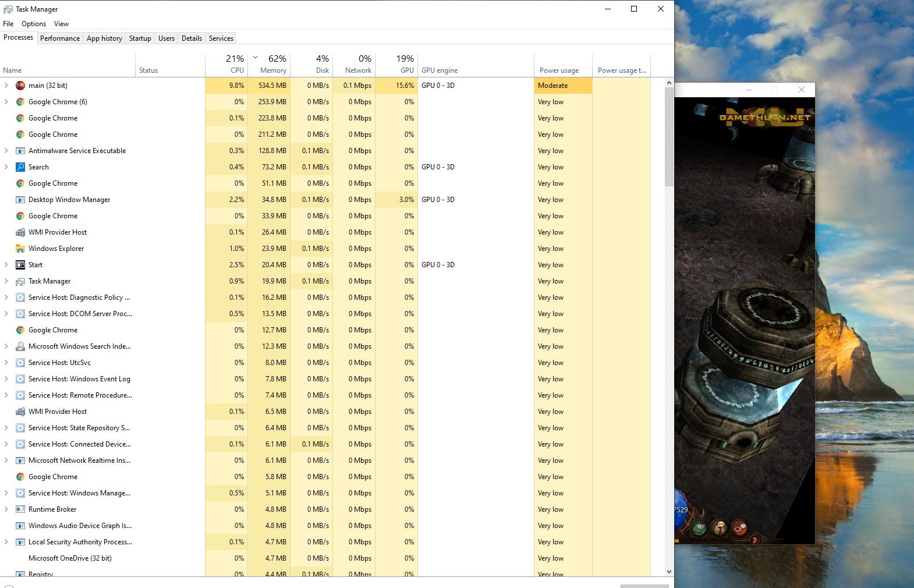This screenshot has width=914, height=588.
Task: Open the Options menu
Action: [x=34, y=24]
